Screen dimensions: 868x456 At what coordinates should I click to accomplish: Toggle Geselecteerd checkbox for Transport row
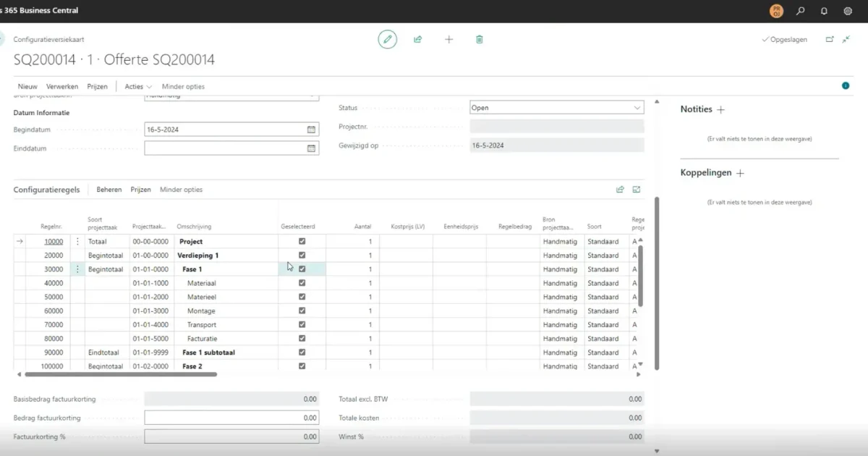point(302,325)
